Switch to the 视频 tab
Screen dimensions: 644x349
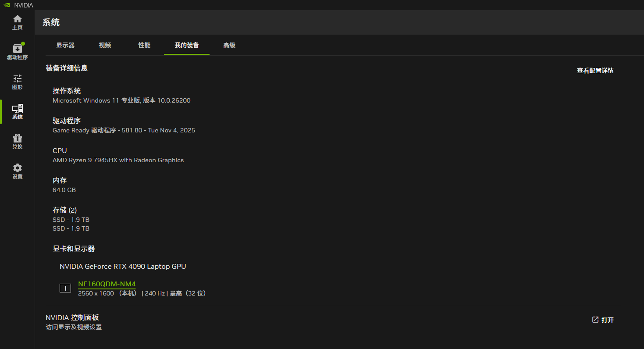pos(105,45)
